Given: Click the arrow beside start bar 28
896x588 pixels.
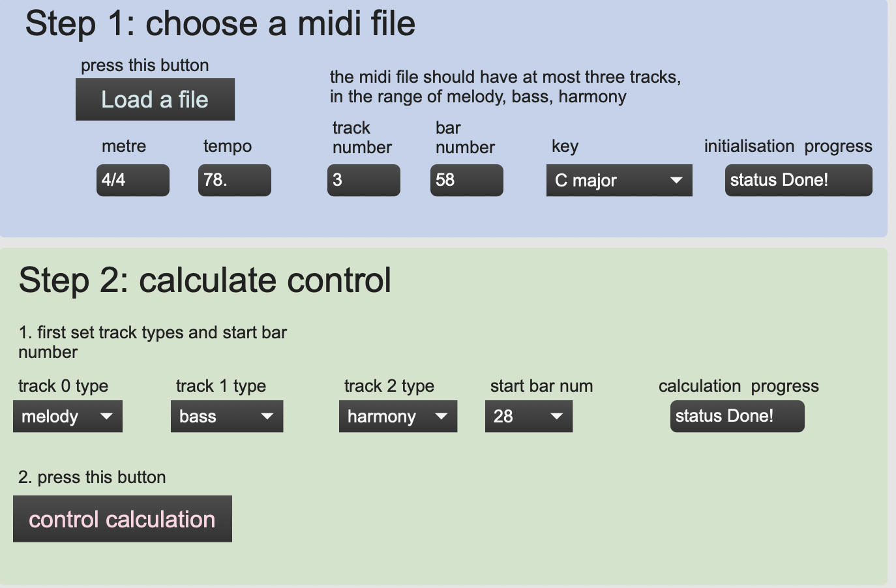Looking at the screenshot, I should (x=556, y=417).
